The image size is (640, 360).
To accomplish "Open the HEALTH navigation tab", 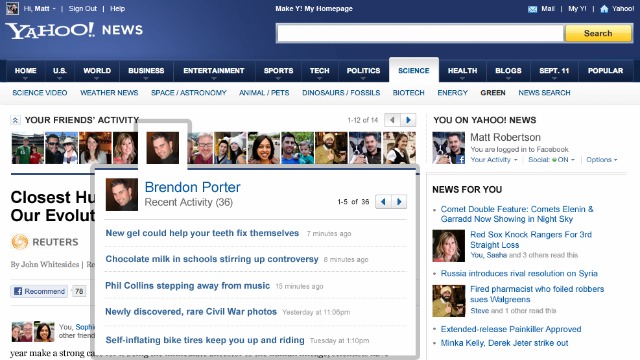I will pos(462,71).
